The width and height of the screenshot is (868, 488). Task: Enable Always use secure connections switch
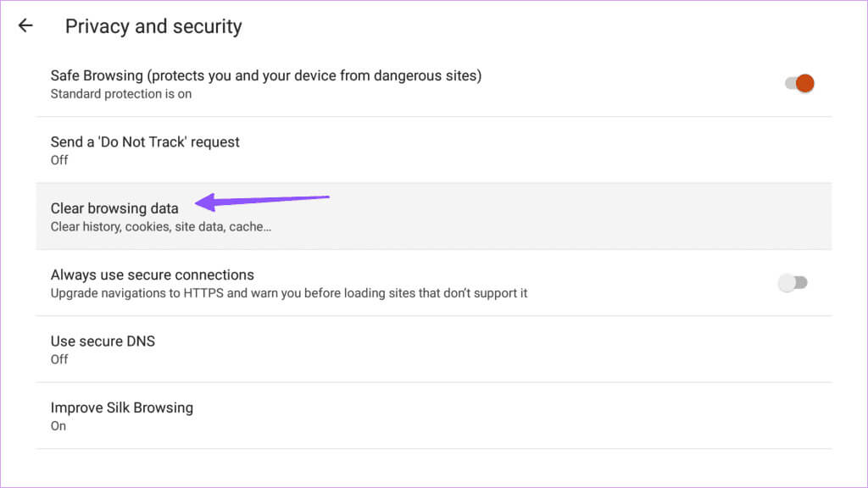[x=793, y=283]
